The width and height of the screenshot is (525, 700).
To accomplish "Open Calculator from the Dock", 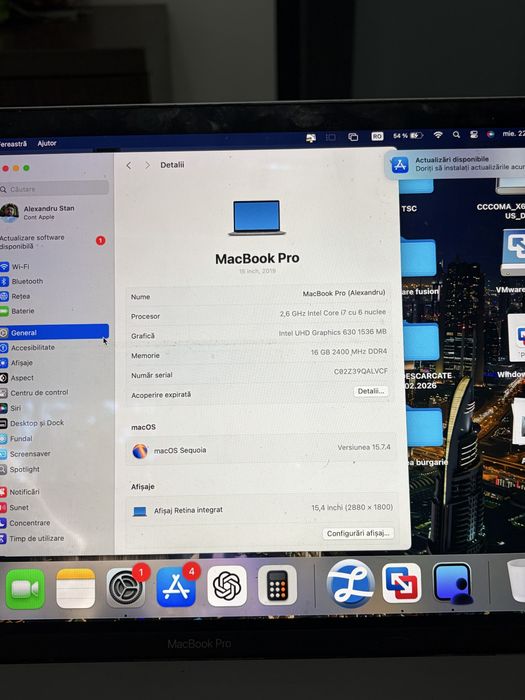I will pos(277,585).
